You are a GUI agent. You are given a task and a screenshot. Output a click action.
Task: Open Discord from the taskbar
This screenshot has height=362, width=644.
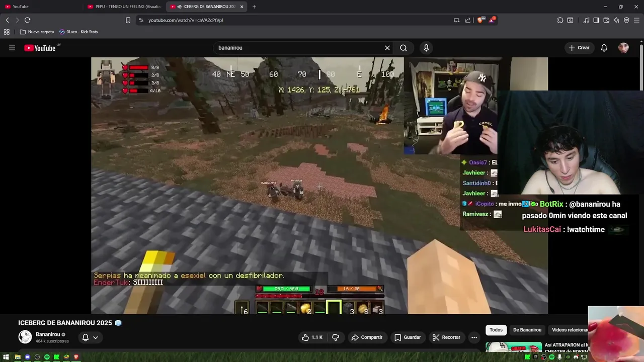tap(28, 357)
